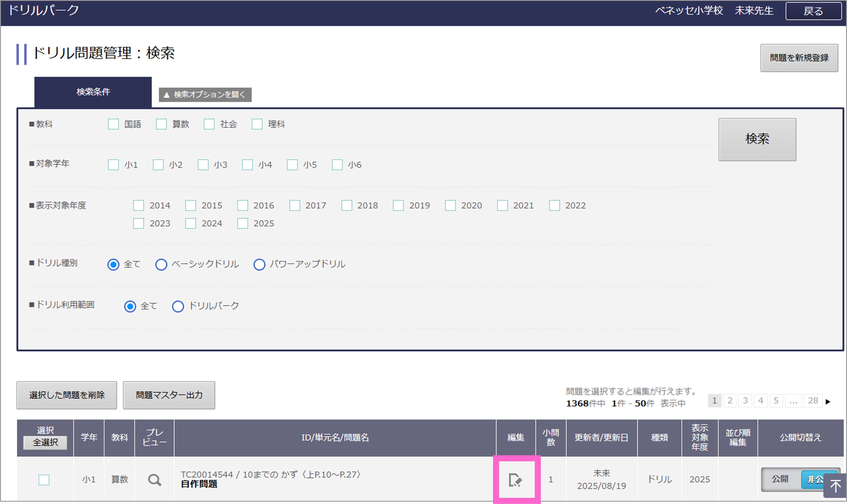The image size is (847, 504).
Task: Enable the 2025 year checkbox
Action: [243, 223]
